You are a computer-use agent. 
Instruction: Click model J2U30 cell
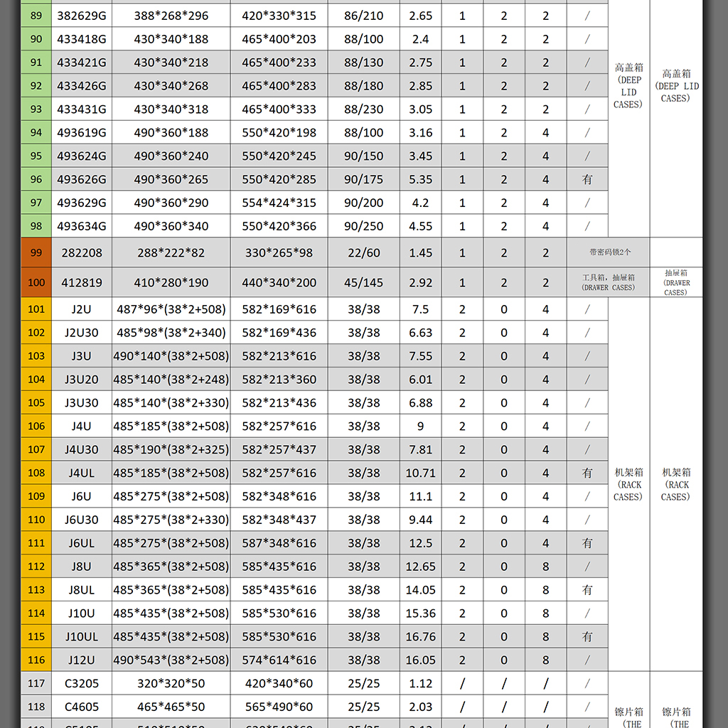[81, 333]
